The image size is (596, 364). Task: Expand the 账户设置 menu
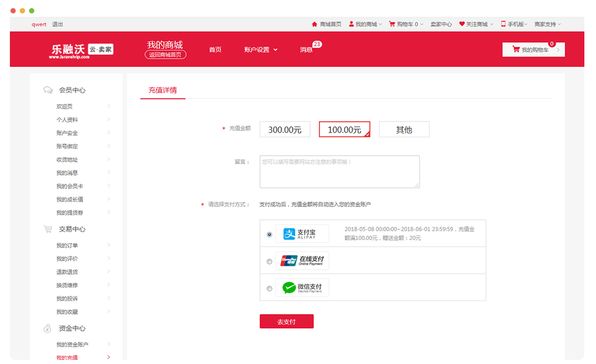(x=260, y=50)
